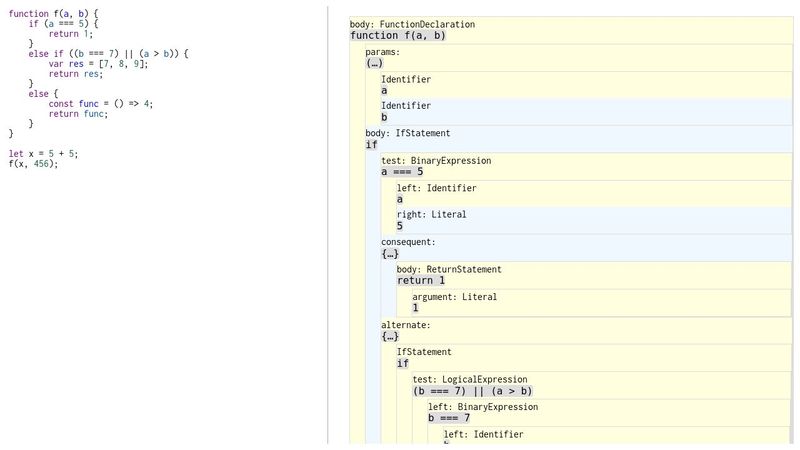Image resolution: width=800 pixels, height=450 pixels.
Task: Select the "left: BinaryExpression" node label
Action: click(483, 407)
